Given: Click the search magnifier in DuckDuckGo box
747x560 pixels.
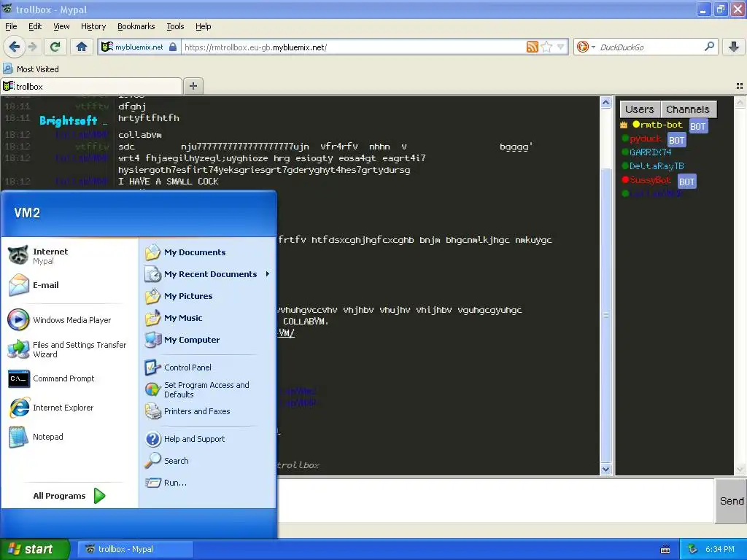Looking at the screenshot, I should tap(709, 47).
